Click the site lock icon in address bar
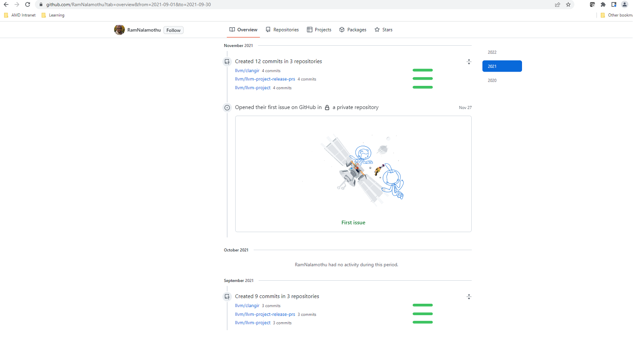The image size is (644, 362). point(41,5)
